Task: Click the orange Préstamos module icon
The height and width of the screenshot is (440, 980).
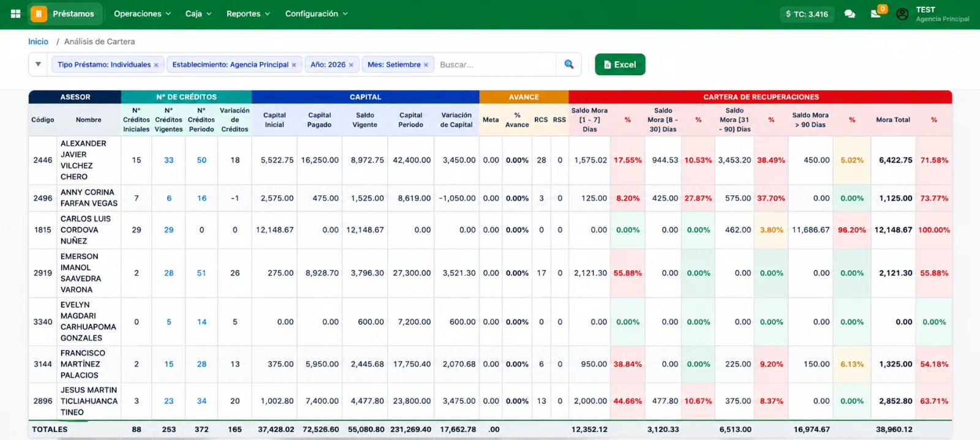Action: [x=39, y=13]
